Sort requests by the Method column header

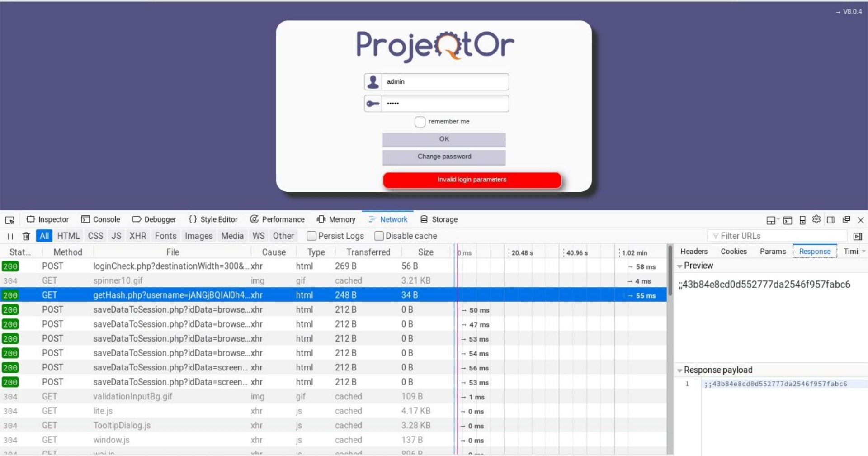tap(68, 252)
